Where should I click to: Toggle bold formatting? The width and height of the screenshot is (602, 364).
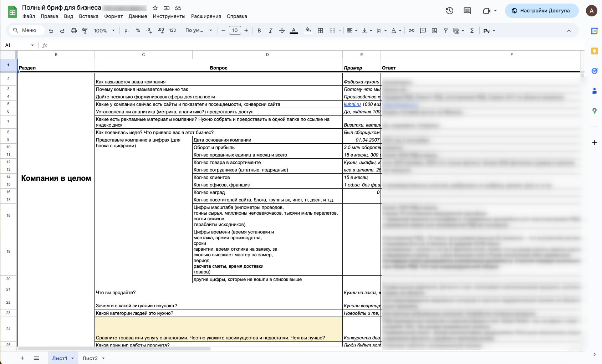[259, 31]
